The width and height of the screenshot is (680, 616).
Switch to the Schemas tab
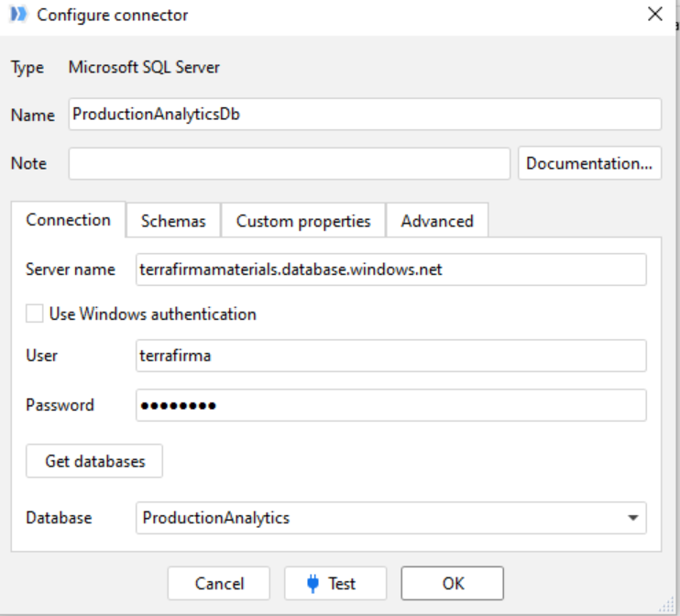[x=173, y=221]
